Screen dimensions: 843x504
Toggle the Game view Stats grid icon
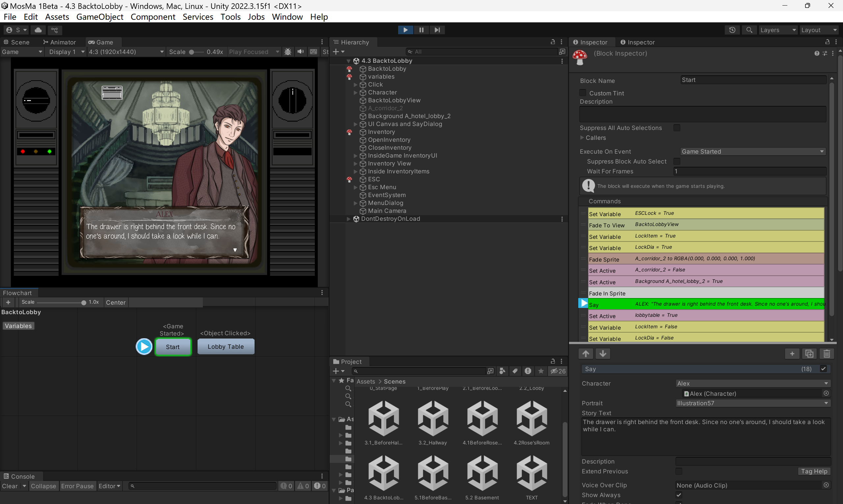coord(313,52)
